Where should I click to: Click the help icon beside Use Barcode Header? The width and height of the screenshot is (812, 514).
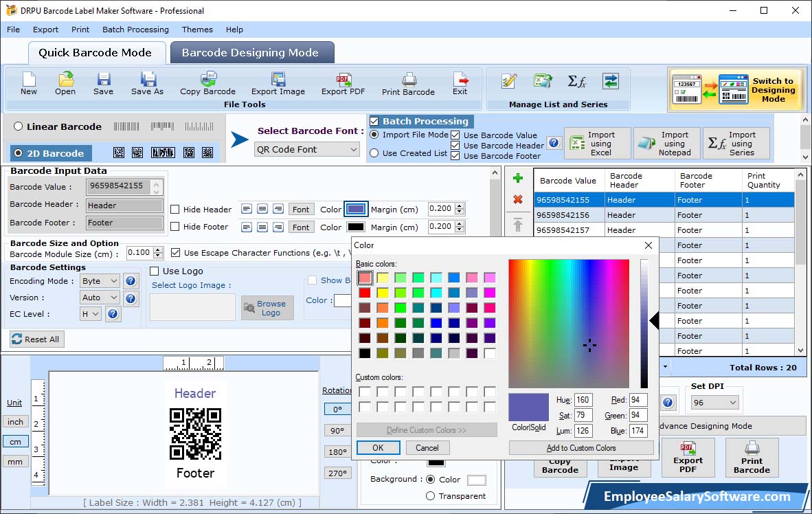(x=554, y=142)
